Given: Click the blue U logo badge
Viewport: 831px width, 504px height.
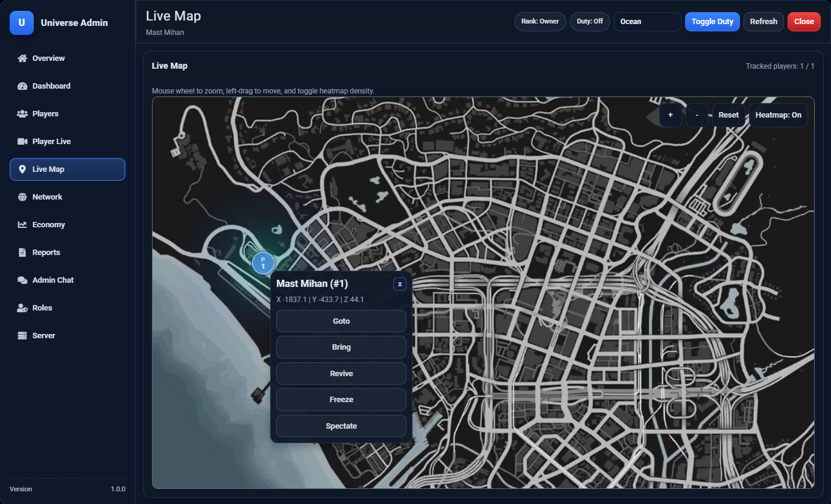Looking at the screenshot, I should coord(22,23).
